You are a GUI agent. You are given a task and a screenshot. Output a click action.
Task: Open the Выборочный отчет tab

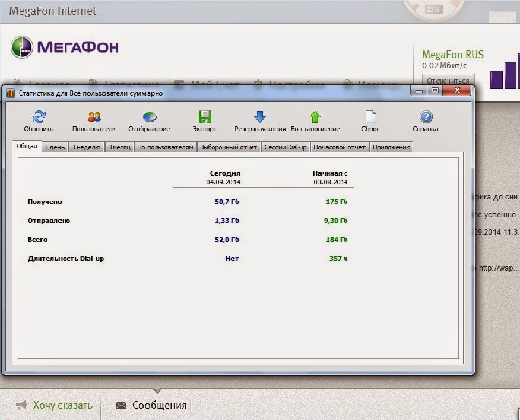(229, 147)
